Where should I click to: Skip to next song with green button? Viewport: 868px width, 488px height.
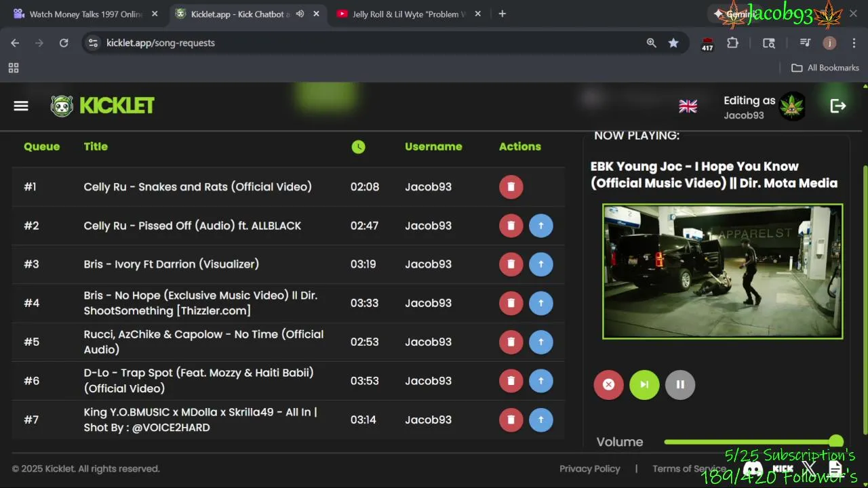click(x=644, y=385)
